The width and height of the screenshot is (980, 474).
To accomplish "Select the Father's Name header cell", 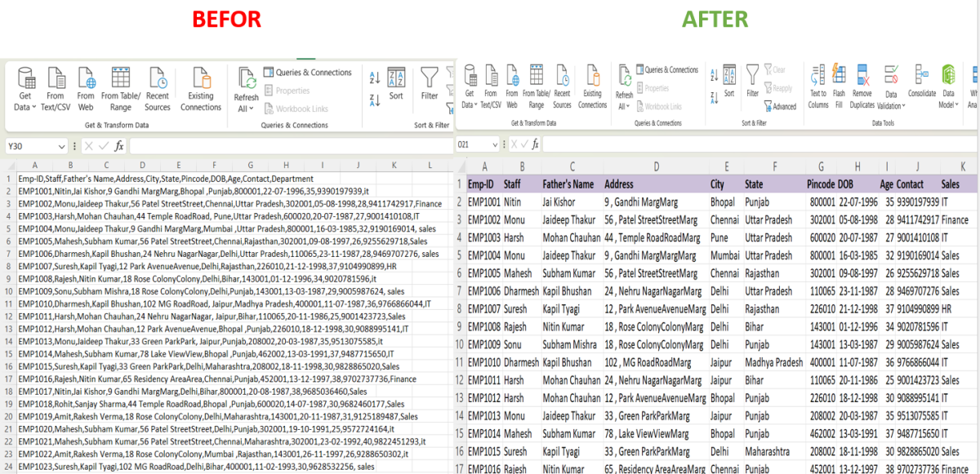I will (x=568, y=184).
